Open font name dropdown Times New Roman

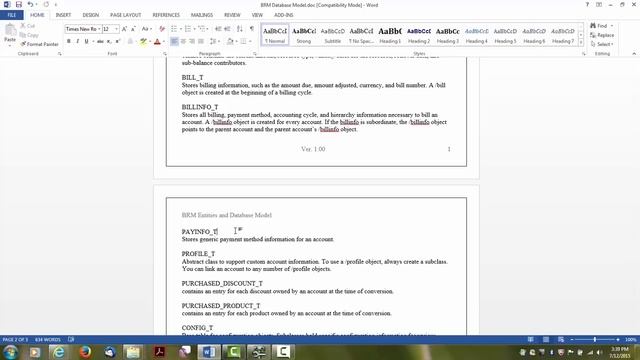coord(99,29)
